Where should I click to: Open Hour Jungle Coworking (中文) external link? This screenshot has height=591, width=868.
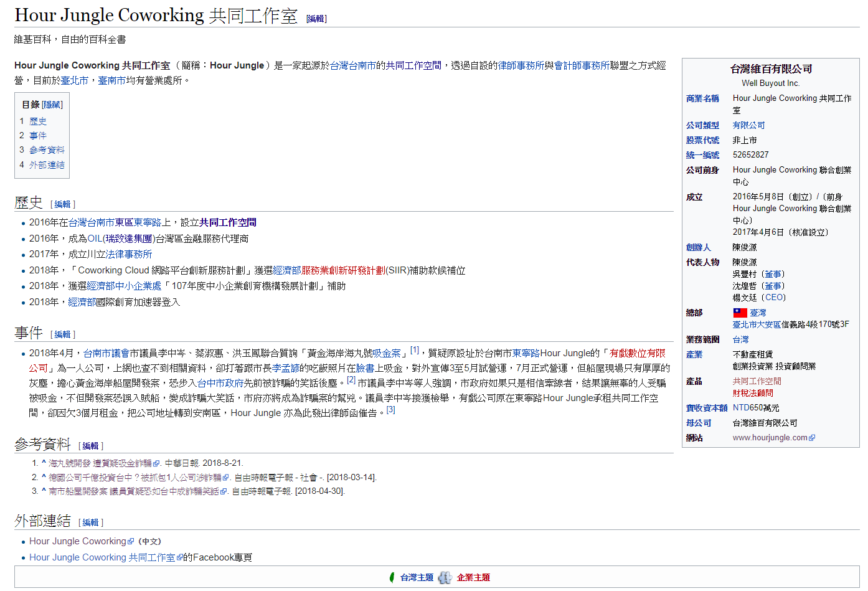(78, 541)
